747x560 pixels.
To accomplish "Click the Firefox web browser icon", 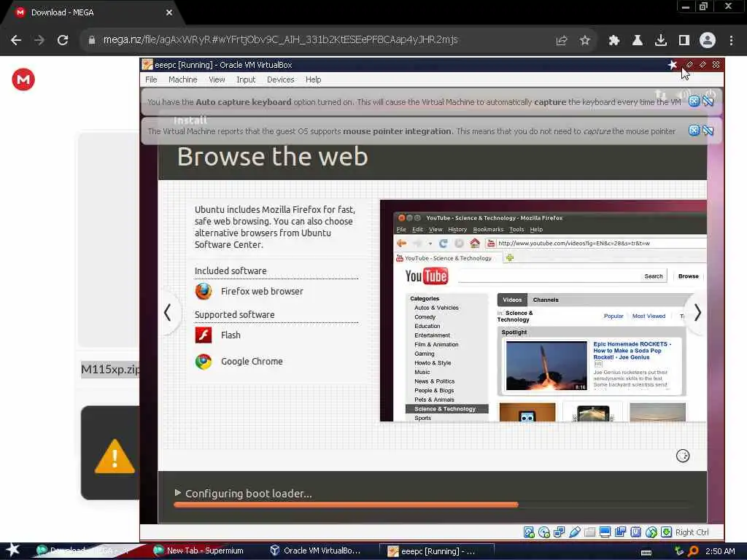I will pyautogui.click(x=204, y=291).
